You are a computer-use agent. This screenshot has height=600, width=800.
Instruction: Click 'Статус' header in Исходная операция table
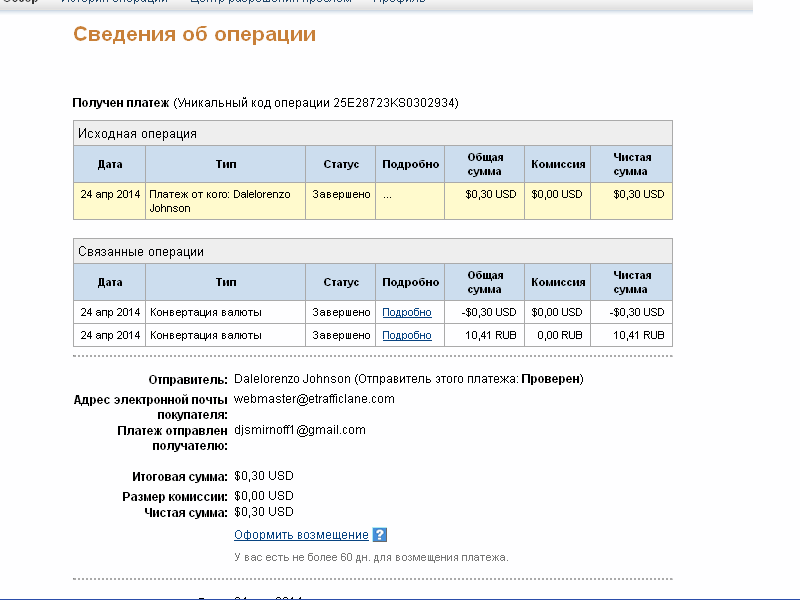(x=341, y=164)
